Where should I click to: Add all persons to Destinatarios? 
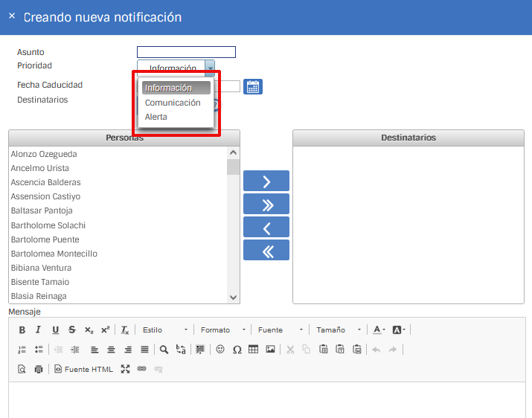(266, 204)
